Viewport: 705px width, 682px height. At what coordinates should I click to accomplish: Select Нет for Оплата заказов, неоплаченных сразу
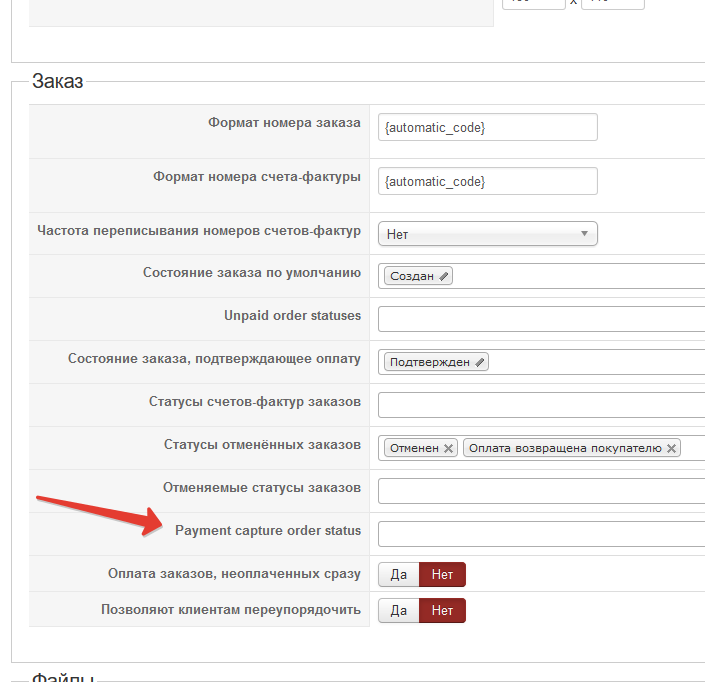coord(442,575)
